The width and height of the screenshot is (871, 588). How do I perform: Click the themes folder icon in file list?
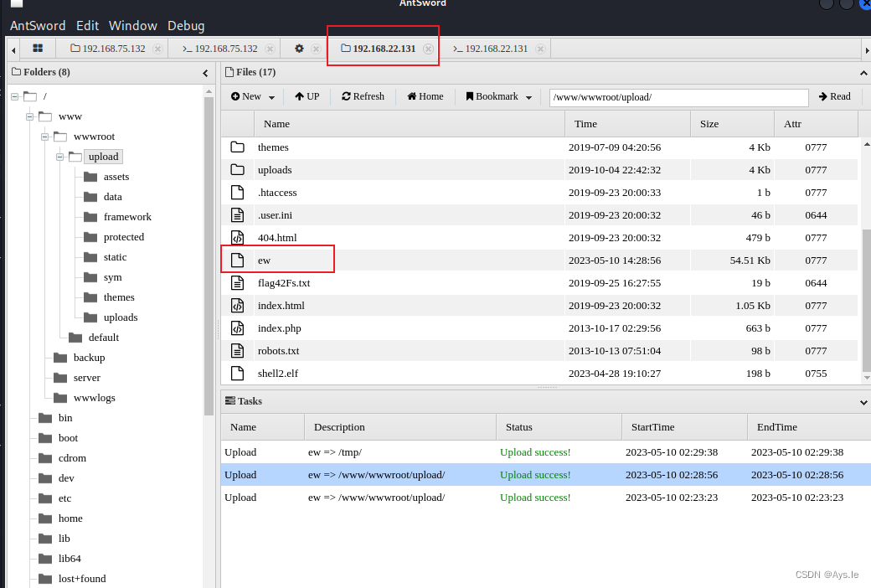[237, 147]
